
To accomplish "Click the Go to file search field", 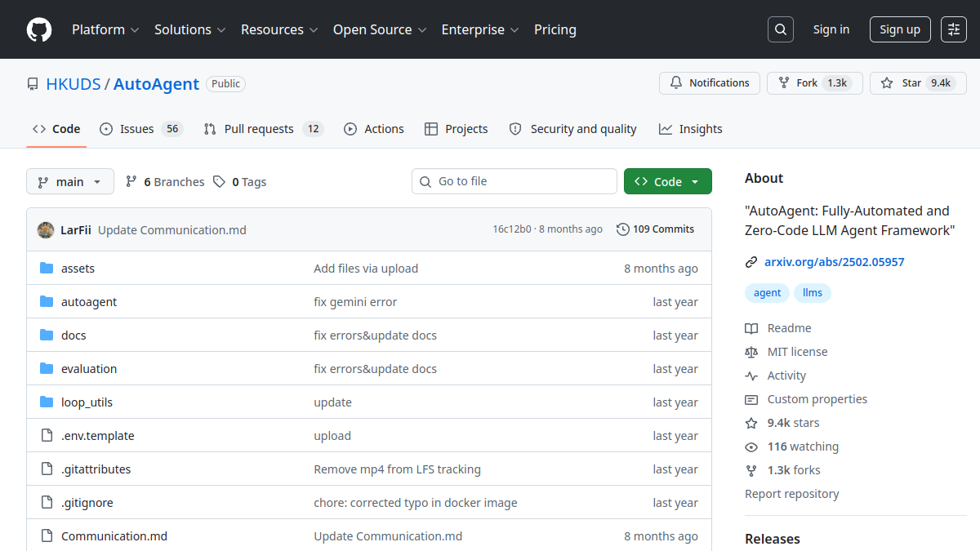I will click(x=514, y=181).
